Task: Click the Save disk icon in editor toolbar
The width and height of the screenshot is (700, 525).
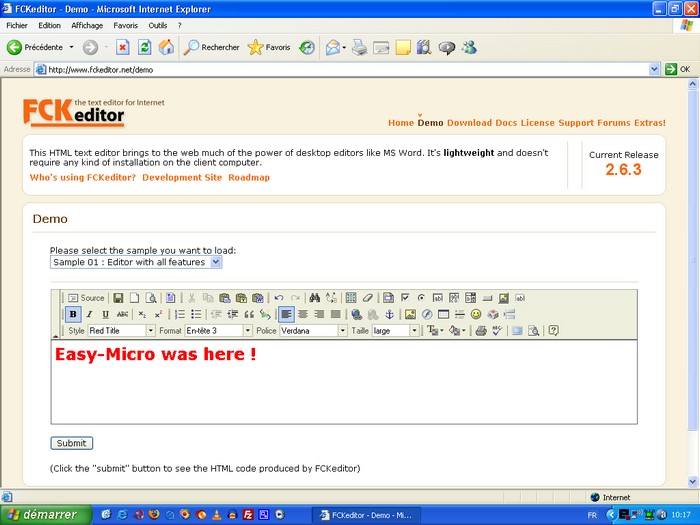Action: click(118, 298)
